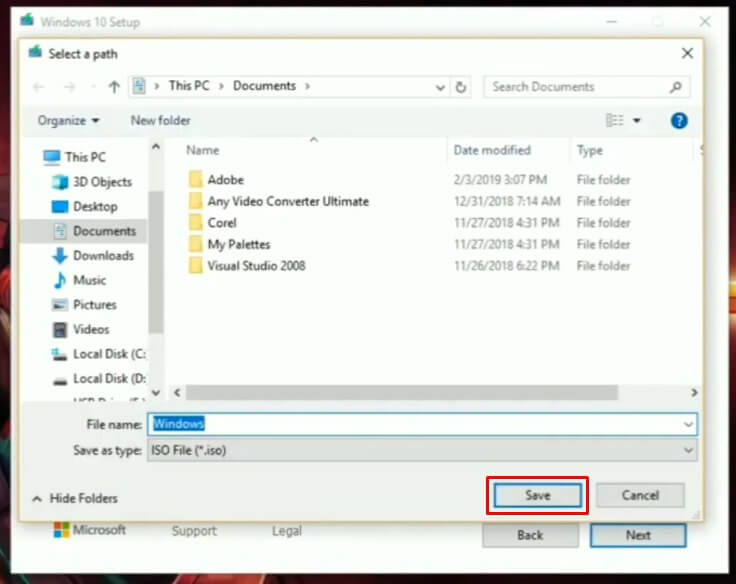Click Back in Windows 10 Setup
The width and height of the screenshot is (736, 584).
click(x=530, y=535)
